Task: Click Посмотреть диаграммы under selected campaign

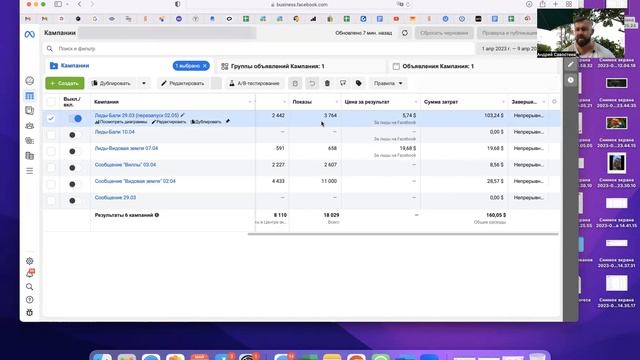Action: point(121,122)
